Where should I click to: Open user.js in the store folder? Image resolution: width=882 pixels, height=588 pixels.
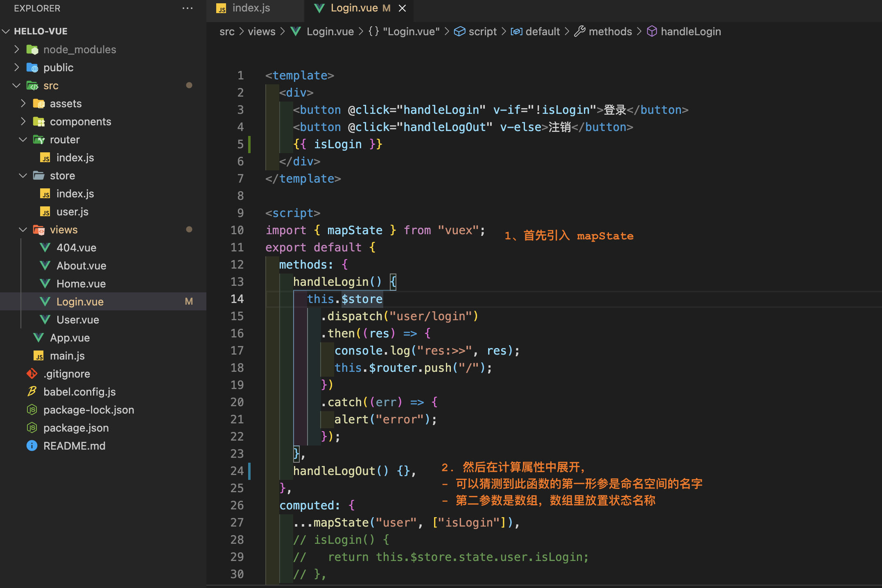(72, 212)
